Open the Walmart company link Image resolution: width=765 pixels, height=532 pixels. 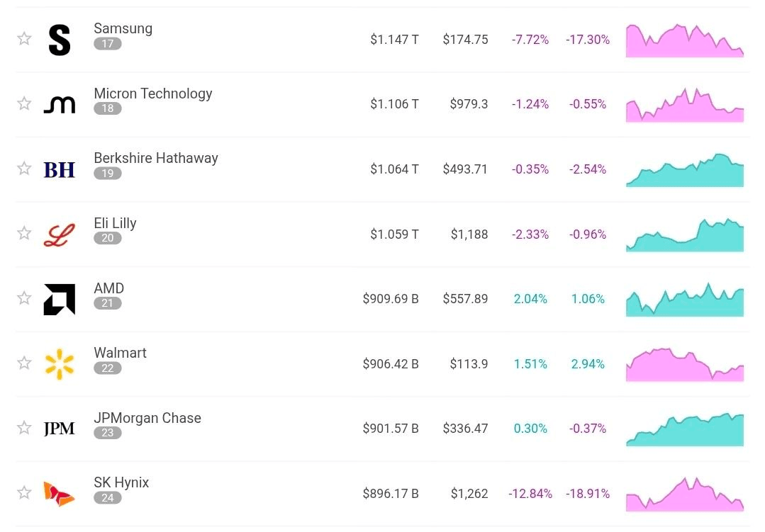(120, 353)
